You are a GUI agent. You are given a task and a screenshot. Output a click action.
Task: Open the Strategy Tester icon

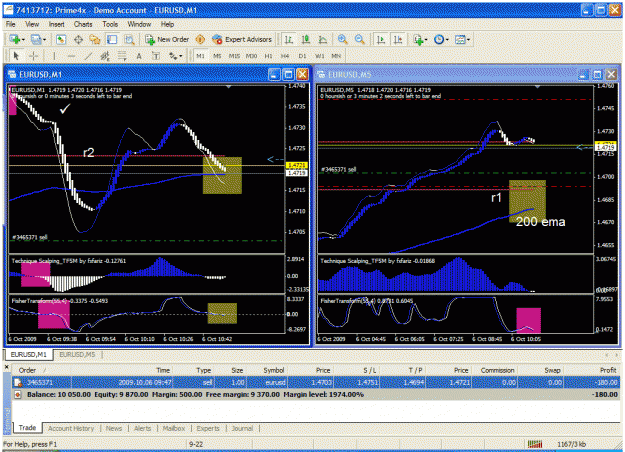point(129,39)
